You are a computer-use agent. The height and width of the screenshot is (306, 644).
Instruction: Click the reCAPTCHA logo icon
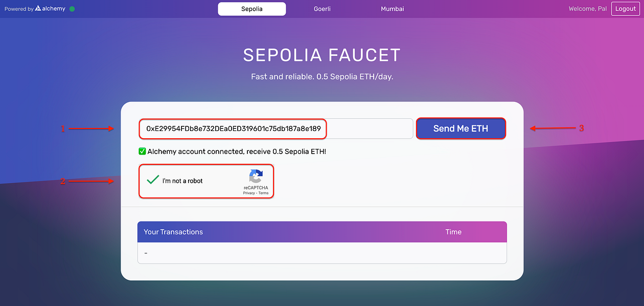click(x=256, y=177)
